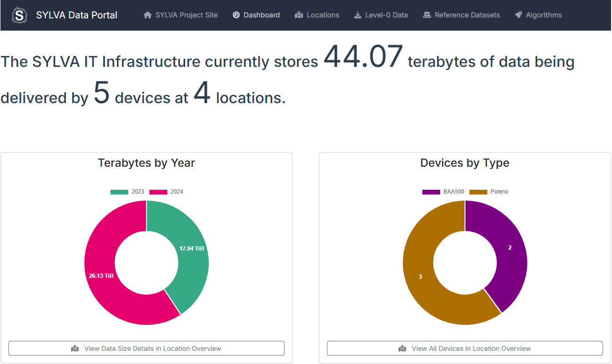Open the Level-0 Data menu item
This screenshot has height=364, width=612.
[381, 15]
